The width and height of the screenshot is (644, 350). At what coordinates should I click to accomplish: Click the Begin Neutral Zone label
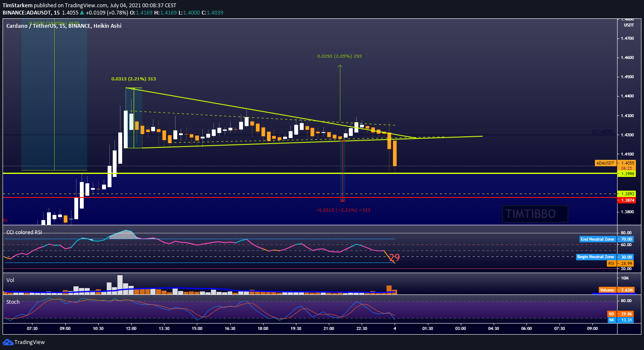pos(595,257)
